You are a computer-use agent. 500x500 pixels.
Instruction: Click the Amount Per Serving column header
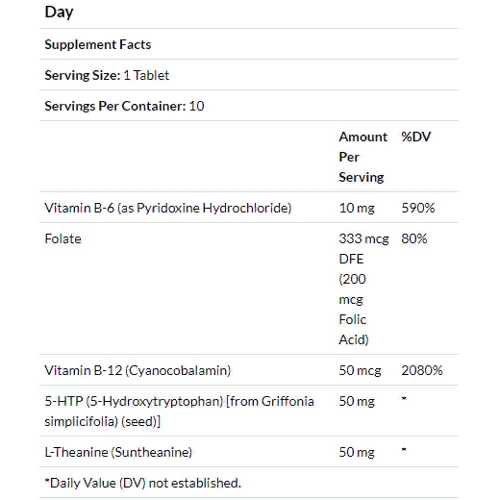tap(363, 157)
